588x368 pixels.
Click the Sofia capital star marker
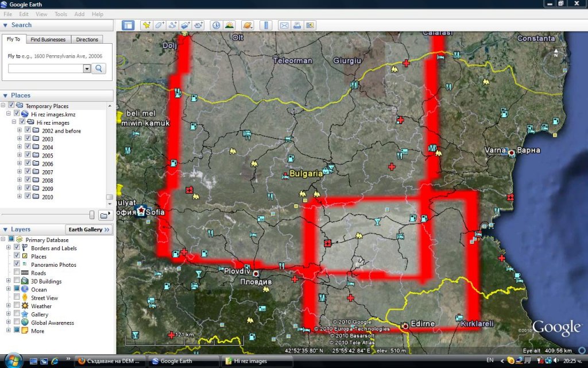(141, 211)
